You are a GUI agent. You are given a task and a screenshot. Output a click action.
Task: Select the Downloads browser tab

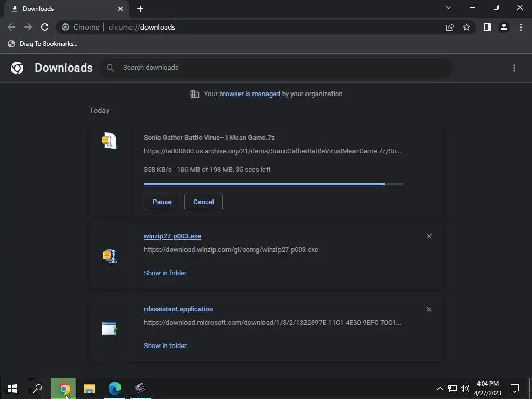66,9
